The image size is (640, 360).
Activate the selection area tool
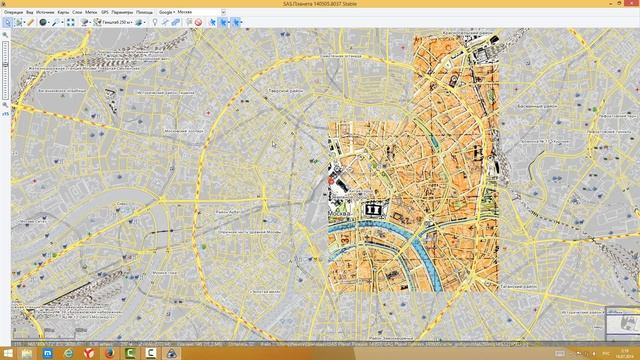(18, 22)
